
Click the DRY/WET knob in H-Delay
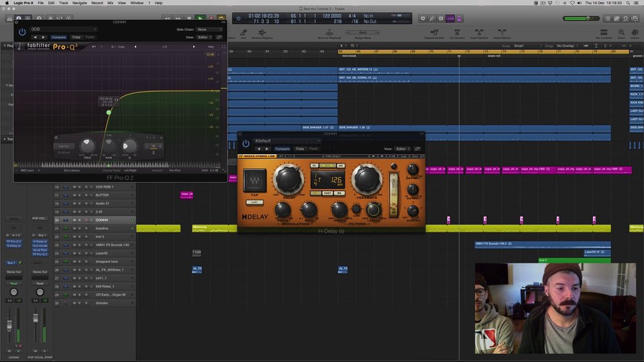coord(413,170)
